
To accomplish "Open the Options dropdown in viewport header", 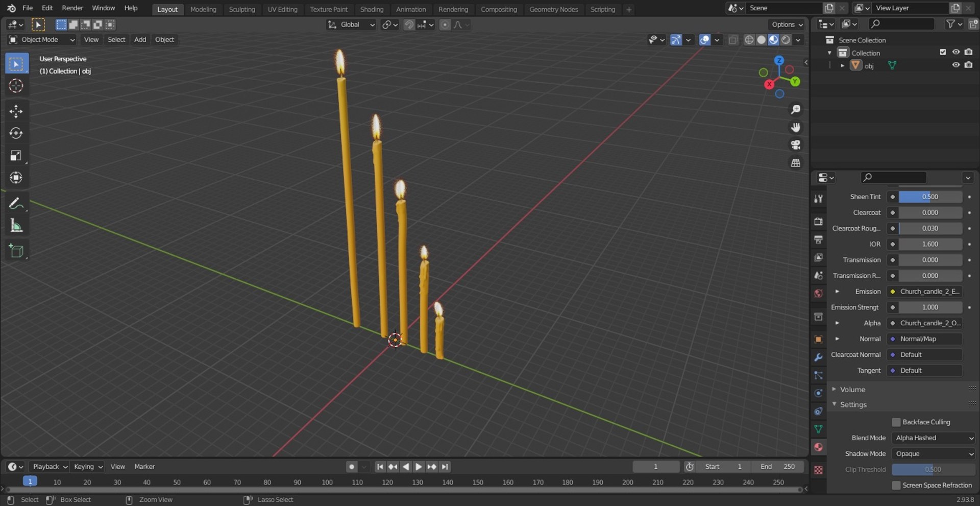I will click(x=787, y=25).
